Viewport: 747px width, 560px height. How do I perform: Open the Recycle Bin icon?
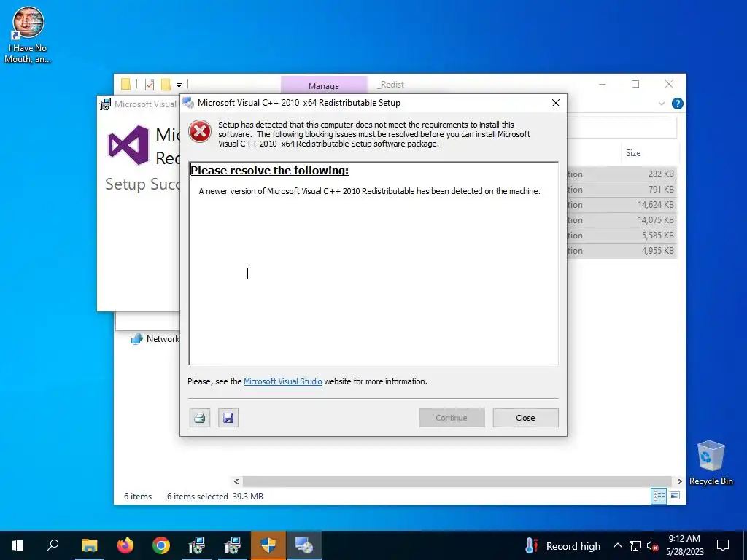coord(711,463)
